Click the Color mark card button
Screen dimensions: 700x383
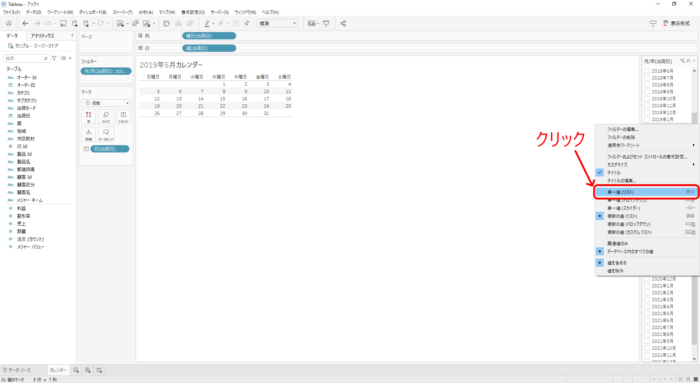click(88, 117)
